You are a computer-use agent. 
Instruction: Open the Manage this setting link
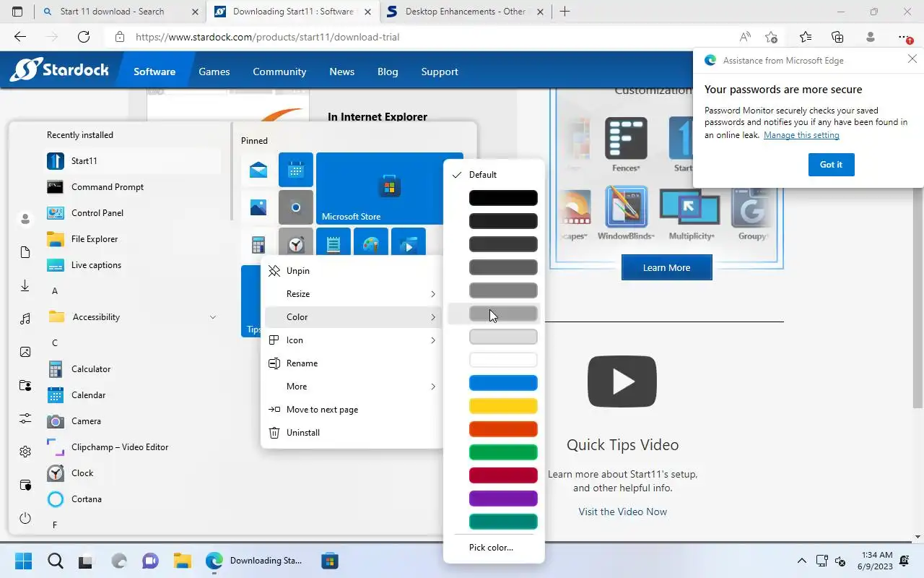[x=801, y=135]
